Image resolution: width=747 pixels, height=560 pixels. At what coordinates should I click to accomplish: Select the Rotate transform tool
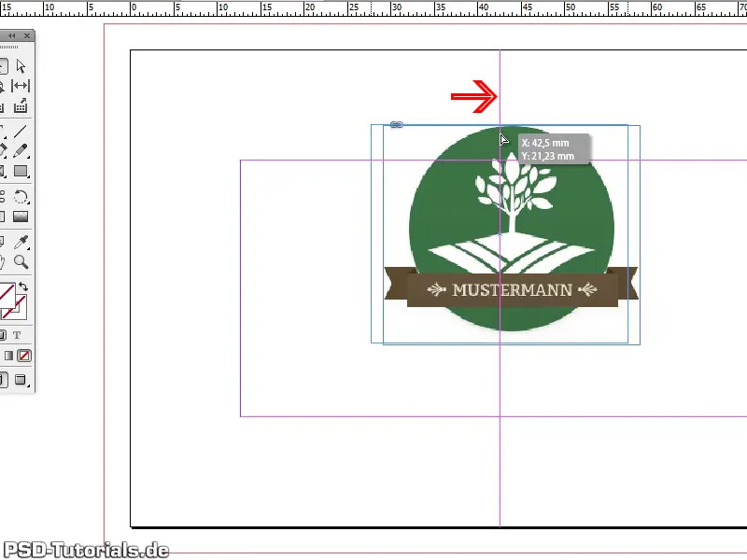pos(21,197)
